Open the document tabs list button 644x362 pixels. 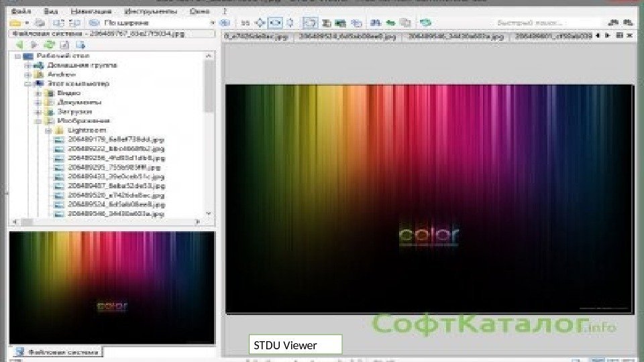(x=619, y=36)
